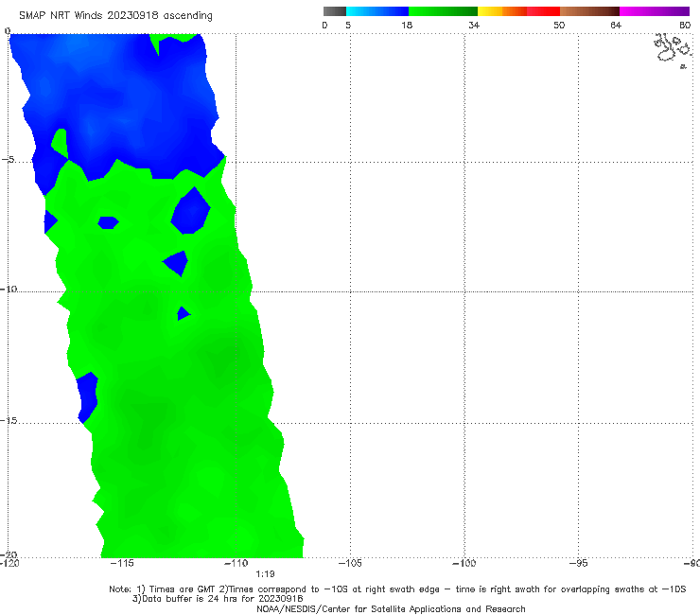700x615 pixels.
Task: Click the cyan-blue segment of the color bar
Action: [x=377, y=11]
